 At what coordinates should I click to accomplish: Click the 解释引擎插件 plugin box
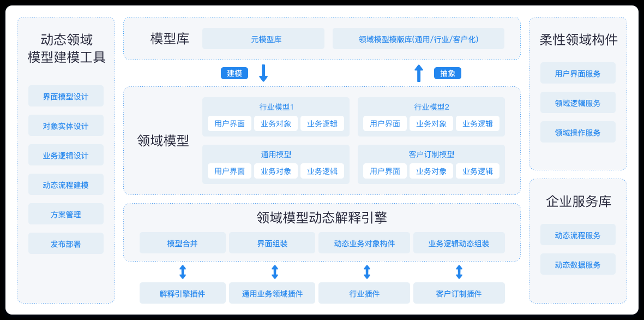(183, 293)
